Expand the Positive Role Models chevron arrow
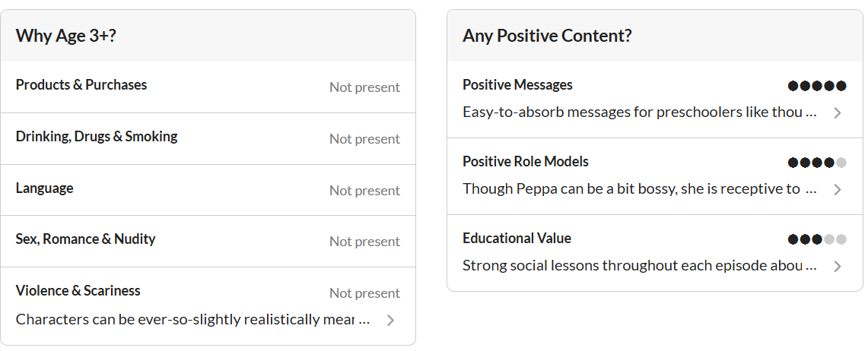Image resolution: width=868 pixels, height=351 pixels. (x=837, y=190)
